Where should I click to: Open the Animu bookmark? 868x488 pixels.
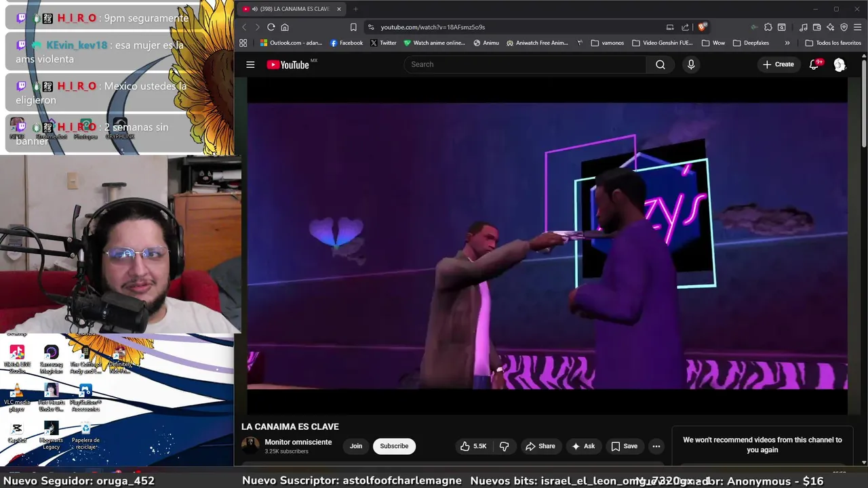coord(486,43)
